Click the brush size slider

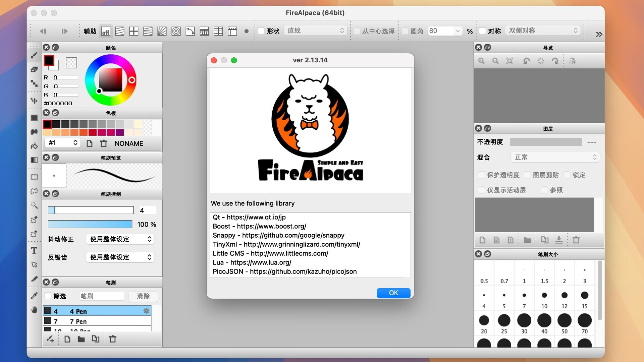[91, 210]
